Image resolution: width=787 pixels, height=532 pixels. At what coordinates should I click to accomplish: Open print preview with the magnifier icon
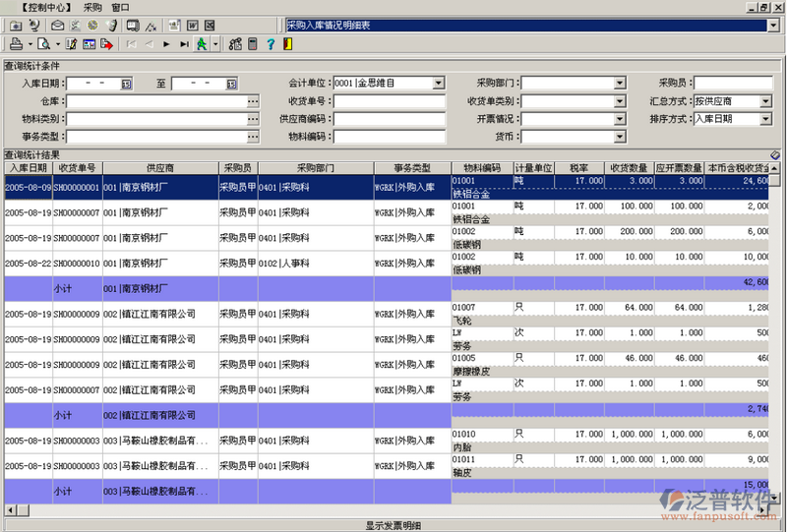45,44
